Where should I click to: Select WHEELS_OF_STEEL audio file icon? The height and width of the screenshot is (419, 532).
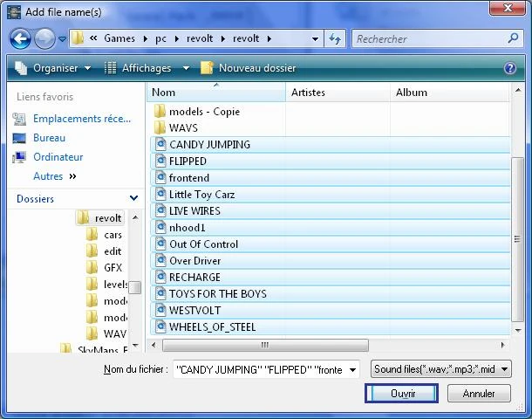(160, 326)
